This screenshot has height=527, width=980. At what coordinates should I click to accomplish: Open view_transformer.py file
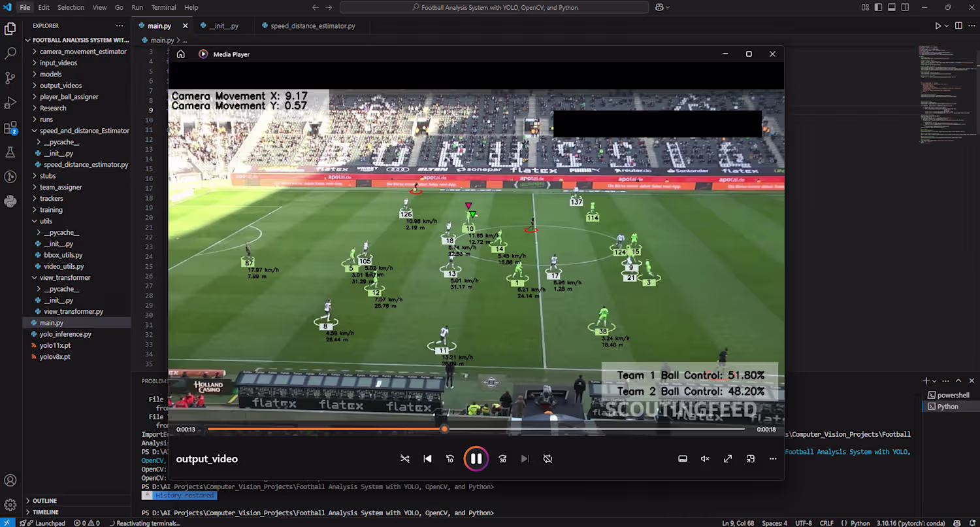coord(73,311)
